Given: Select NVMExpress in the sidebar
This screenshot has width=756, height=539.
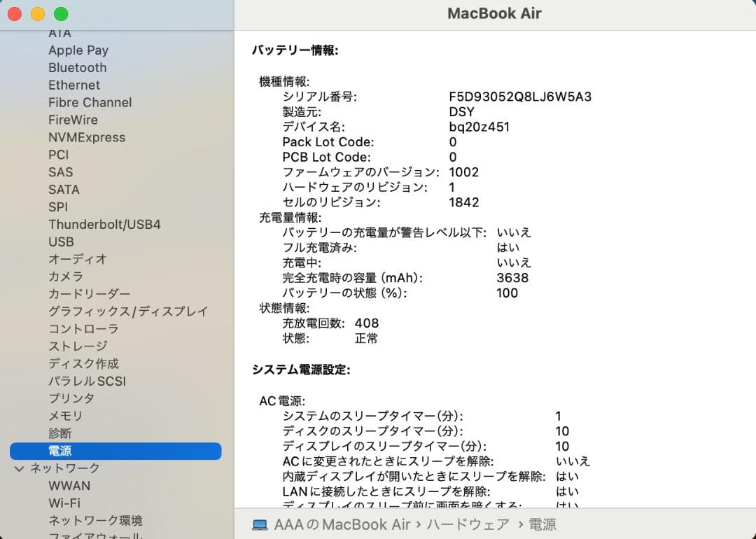Looking at the screenshot, I should [x=87, y=137].
